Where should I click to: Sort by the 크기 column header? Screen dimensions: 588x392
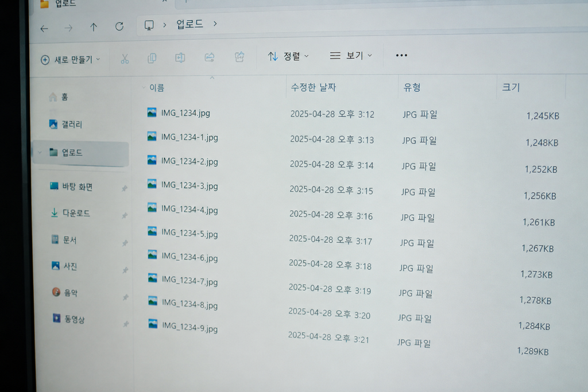tap(511, 87)
